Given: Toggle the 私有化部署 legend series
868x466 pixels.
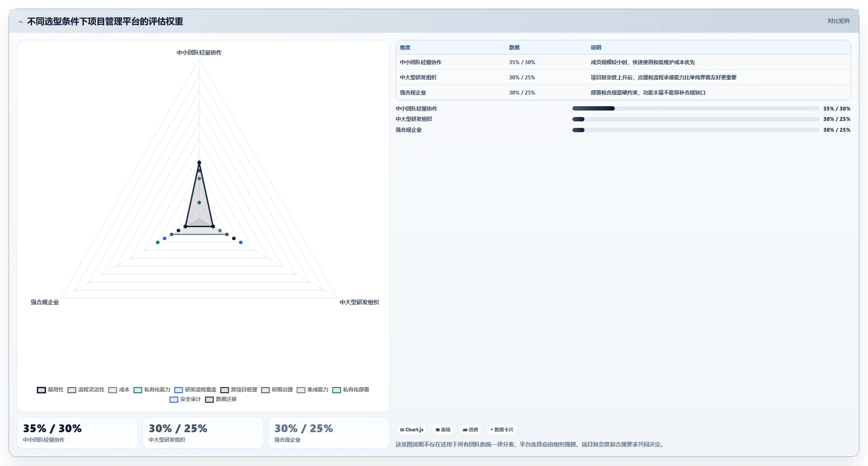Looking at the screenshot, I should click(351, 390).
